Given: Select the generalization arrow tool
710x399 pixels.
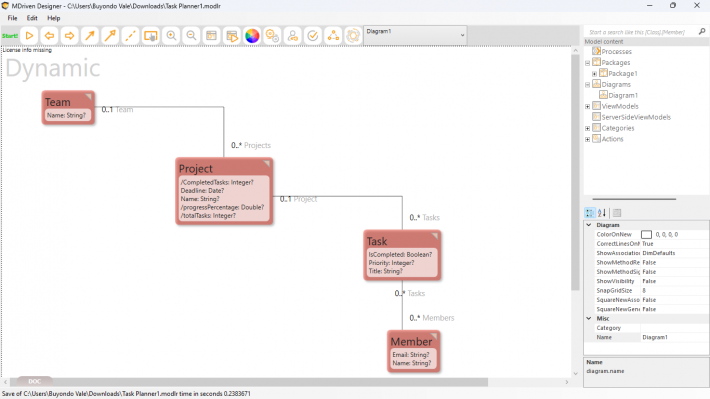Looking at the screenshot, I should (x=110, y=35).
